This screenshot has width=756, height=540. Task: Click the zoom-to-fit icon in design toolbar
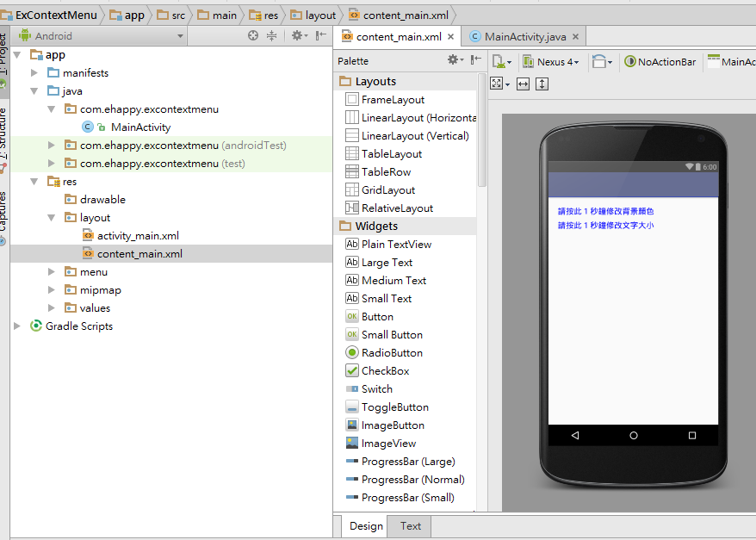click(498, 84)
